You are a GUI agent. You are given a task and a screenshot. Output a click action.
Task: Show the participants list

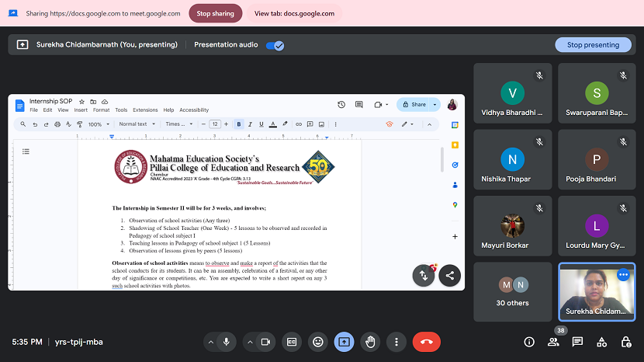(x=553, y=342)
